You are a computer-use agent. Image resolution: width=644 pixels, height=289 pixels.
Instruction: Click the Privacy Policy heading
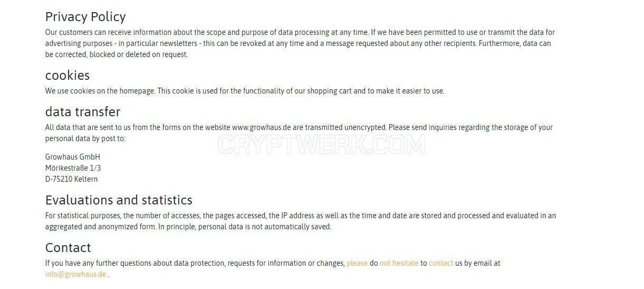[85, 17]
